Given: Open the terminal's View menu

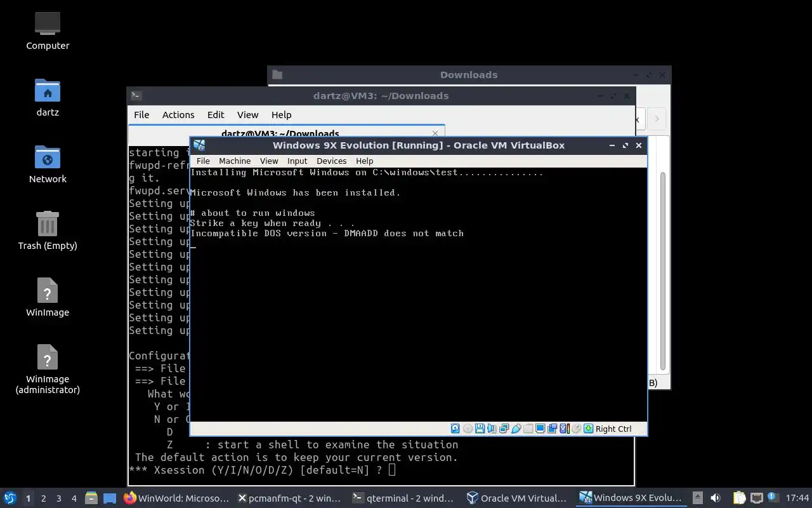Looking at the screenshot, I should click(247, 115).
